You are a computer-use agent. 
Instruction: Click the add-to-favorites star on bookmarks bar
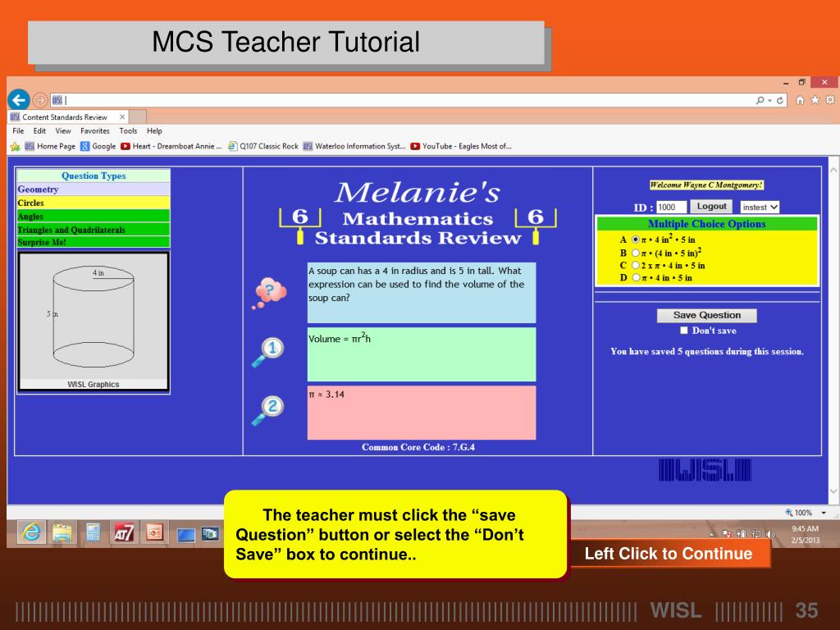tap(15, 146)
